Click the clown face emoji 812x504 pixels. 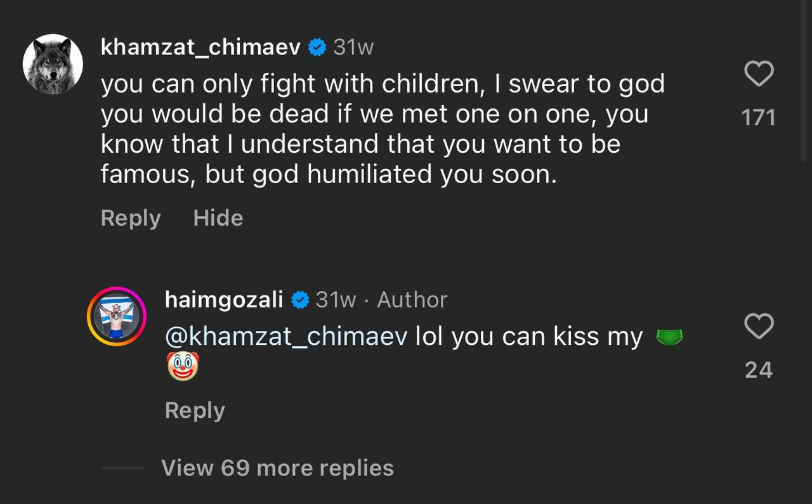183,367
